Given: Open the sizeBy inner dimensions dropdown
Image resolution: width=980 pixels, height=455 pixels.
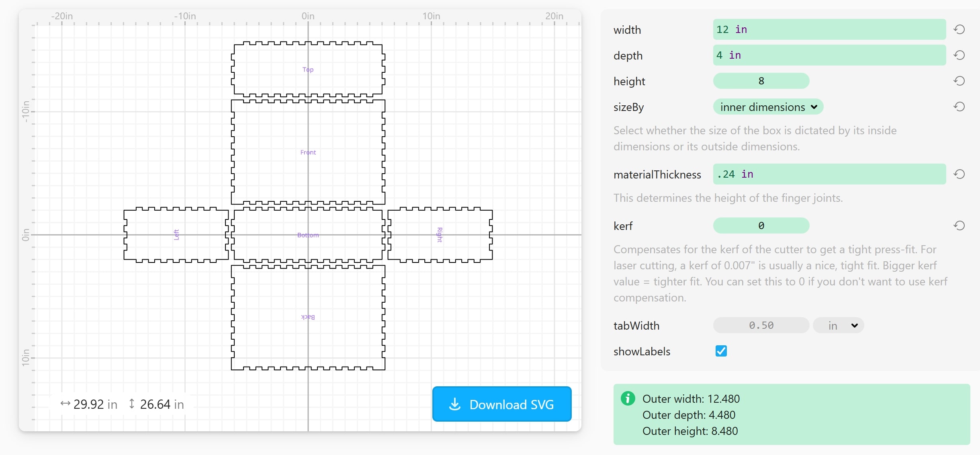Looking at the screenshot, I should click(x=768, y=107).
